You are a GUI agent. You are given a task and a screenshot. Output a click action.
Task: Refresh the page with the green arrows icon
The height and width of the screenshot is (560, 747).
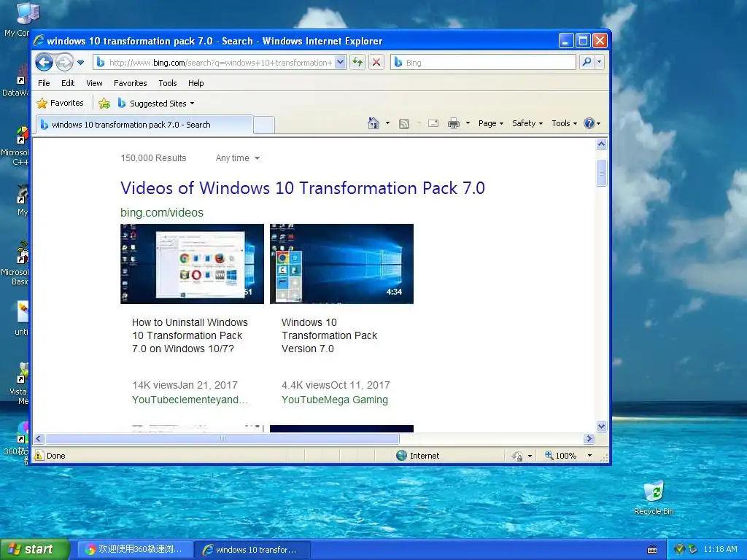click(x=357, y=63)
